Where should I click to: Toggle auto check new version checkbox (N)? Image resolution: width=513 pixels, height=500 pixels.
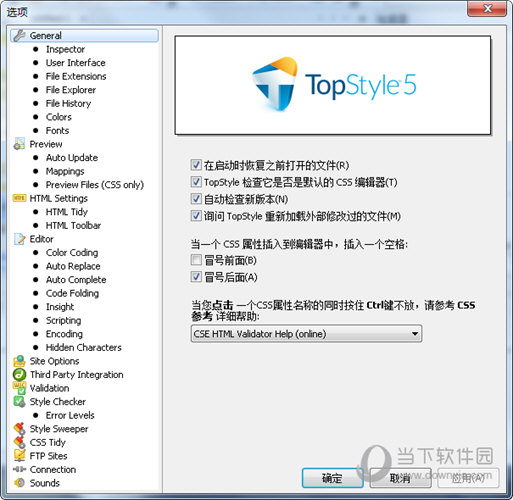(x=196, y=199)
